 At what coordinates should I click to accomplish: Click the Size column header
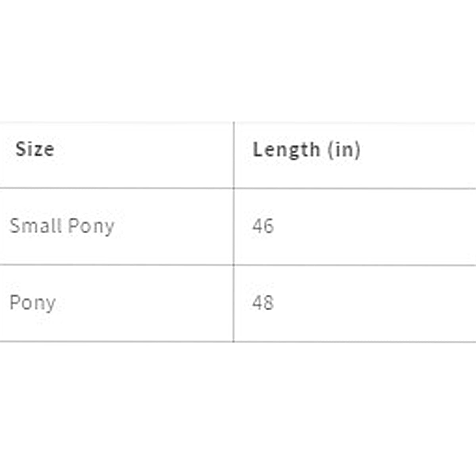point(35,150)
